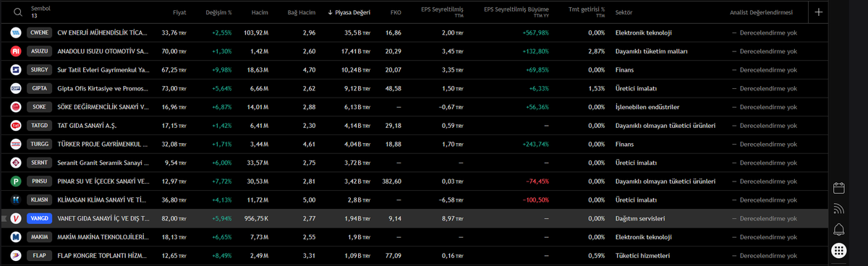
Task: Click the TATGD company logo
Action: tap(16, 126)
